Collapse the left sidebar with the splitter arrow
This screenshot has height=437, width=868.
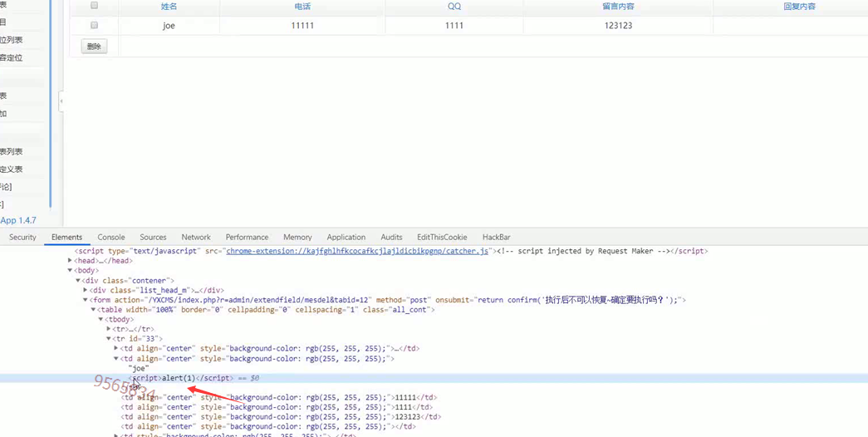tap(61, 101)
